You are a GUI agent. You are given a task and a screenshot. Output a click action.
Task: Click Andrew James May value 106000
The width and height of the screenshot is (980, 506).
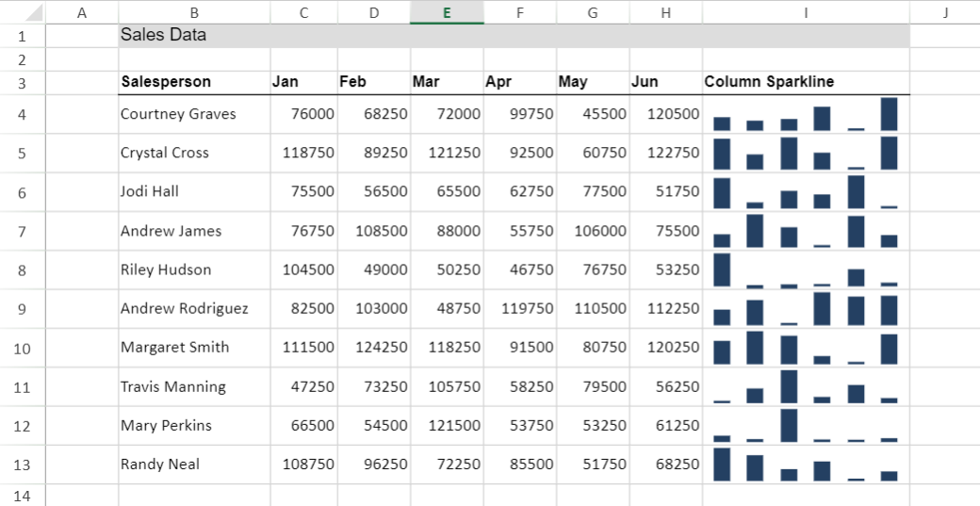pos(593,232)
